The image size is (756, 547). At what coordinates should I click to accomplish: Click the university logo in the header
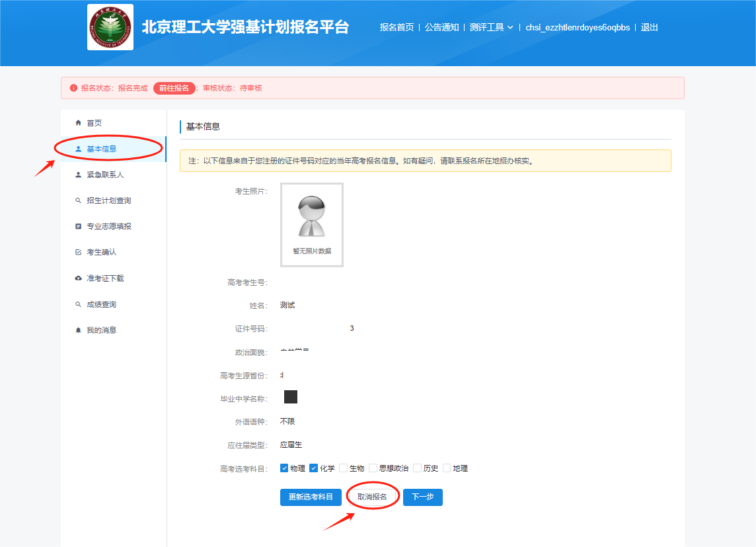[x=110, y=27]
